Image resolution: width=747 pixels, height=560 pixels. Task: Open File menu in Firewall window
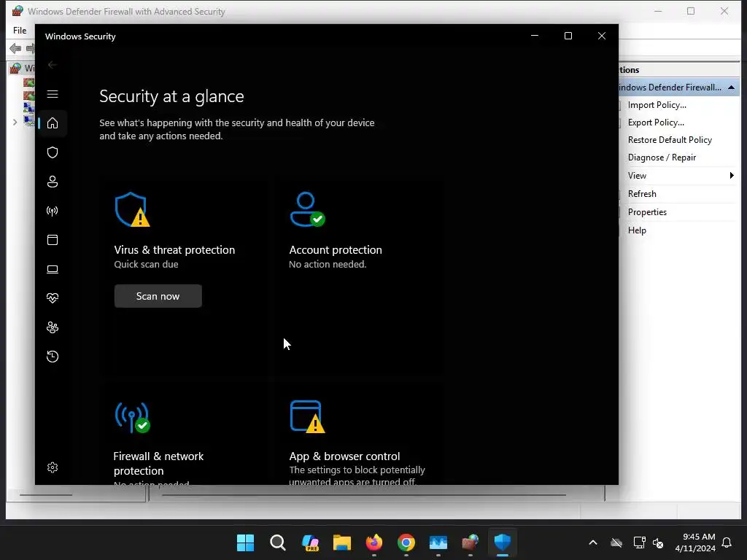(20, 31)
